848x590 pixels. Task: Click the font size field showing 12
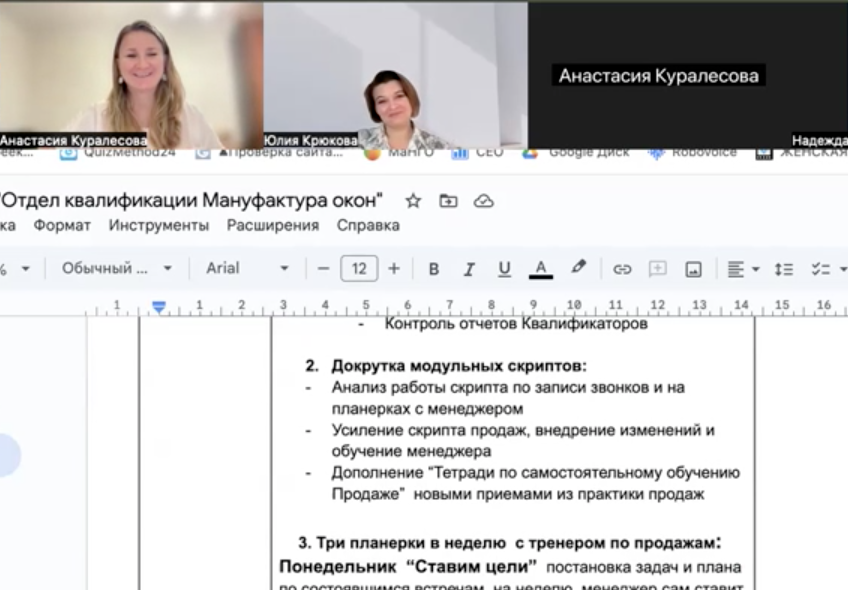pyautogui.click(x=358, y=268)
